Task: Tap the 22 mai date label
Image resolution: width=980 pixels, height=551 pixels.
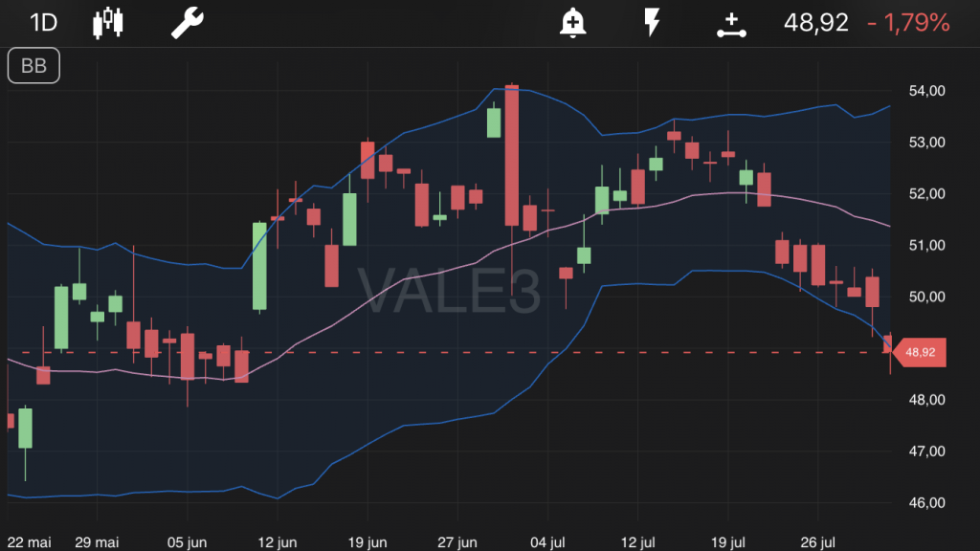Action: pos(30,542)
